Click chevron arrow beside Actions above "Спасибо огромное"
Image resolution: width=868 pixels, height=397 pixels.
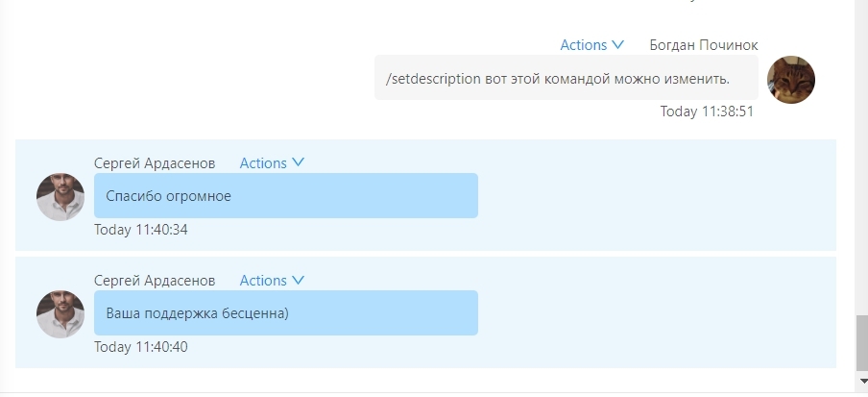point(298,163)
